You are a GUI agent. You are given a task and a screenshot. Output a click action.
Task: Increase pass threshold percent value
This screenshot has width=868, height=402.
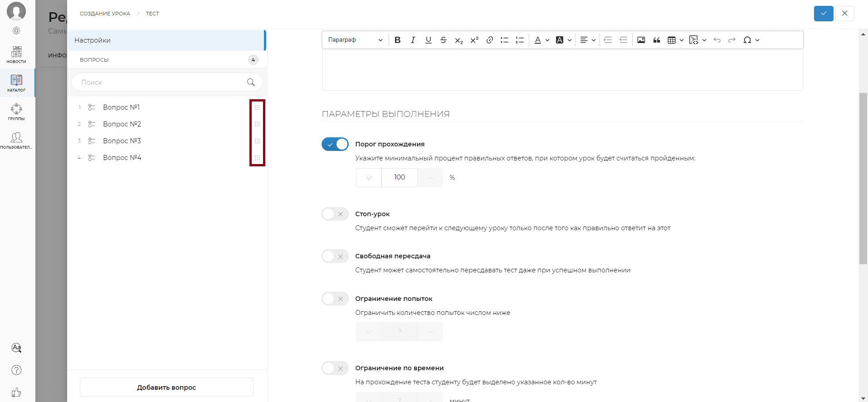pyautogui.click(x=430, y=178)
